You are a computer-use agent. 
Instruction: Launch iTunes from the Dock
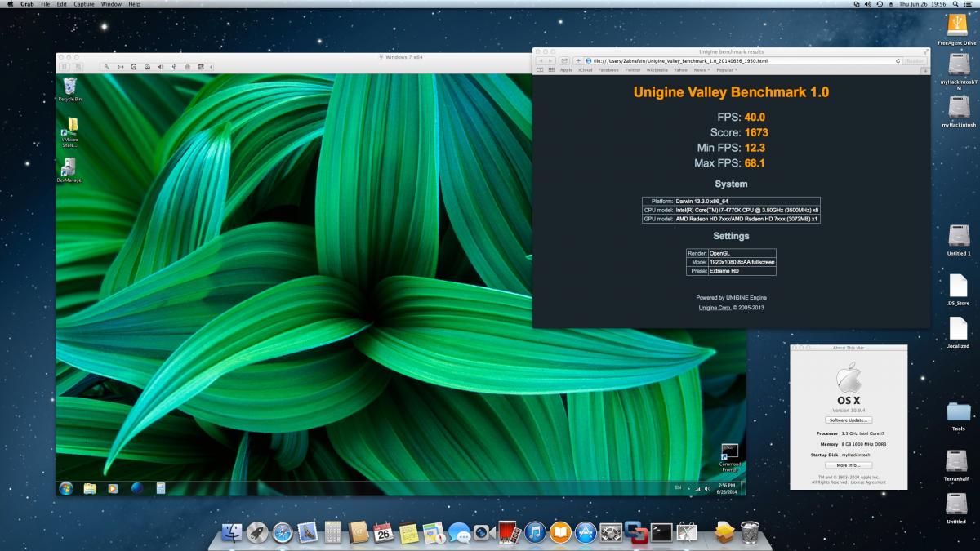535,533
